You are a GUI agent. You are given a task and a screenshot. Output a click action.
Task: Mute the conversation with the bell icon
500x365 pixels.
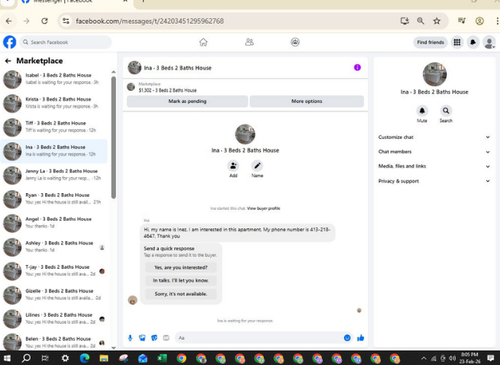pos(422,111)
